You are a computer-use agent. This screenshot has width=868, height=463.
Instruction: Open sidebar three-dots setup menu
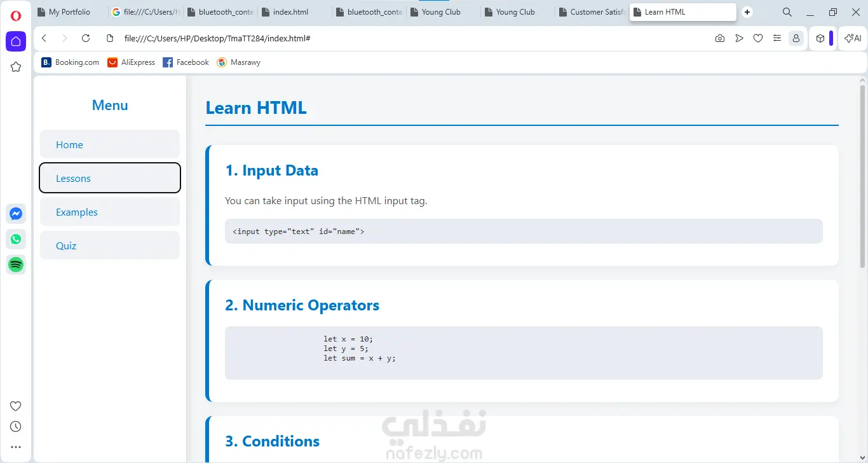pyautogui.click(x=16, y=447)
